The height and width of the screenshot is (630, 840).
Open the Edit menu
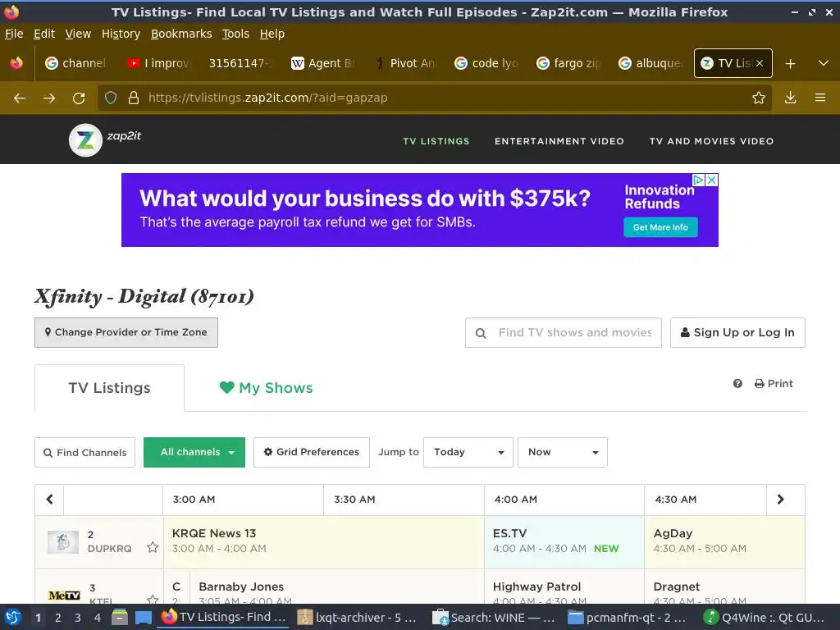tap(44, 34)
